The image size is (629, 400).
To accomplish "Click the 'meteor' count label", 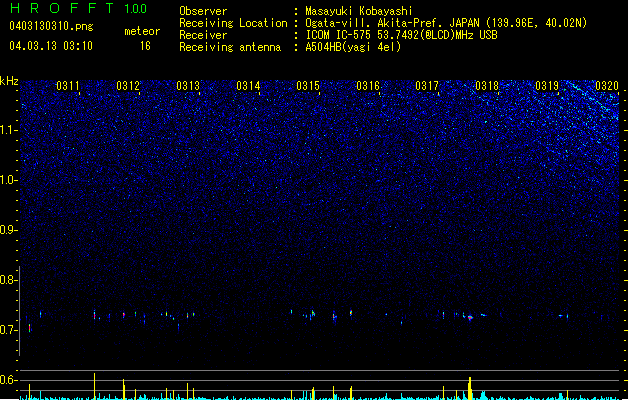I will [142, 31].
